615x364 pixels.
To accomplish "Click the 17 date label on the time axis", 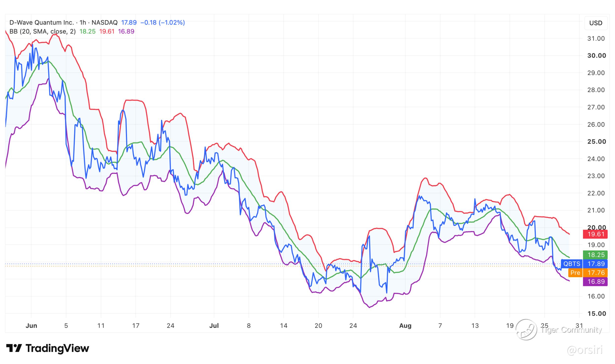I will pos(136,326).
